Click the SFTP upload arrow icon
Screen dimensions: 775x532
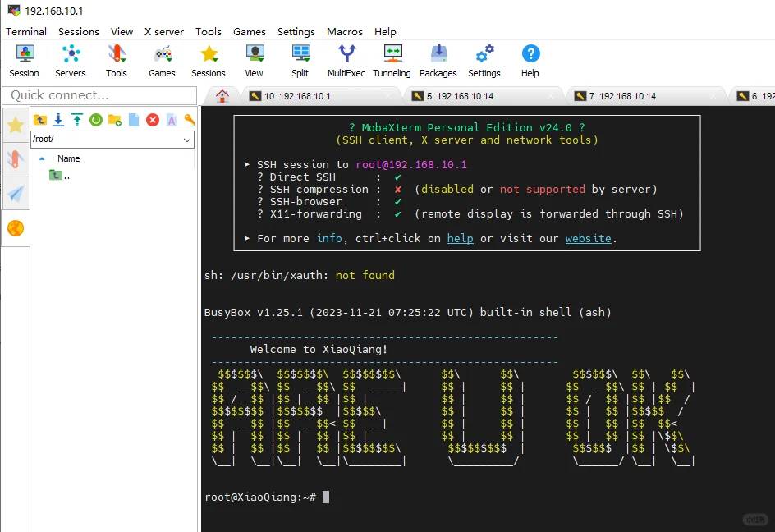coord(77,120)
